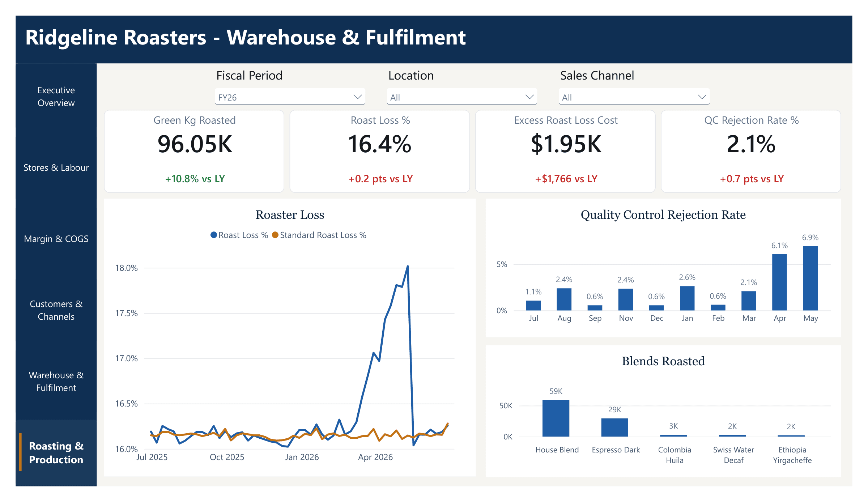868x502 pixels.
Task: Click the Apr 2026 axis label
Action: click(x=375, y=457)
